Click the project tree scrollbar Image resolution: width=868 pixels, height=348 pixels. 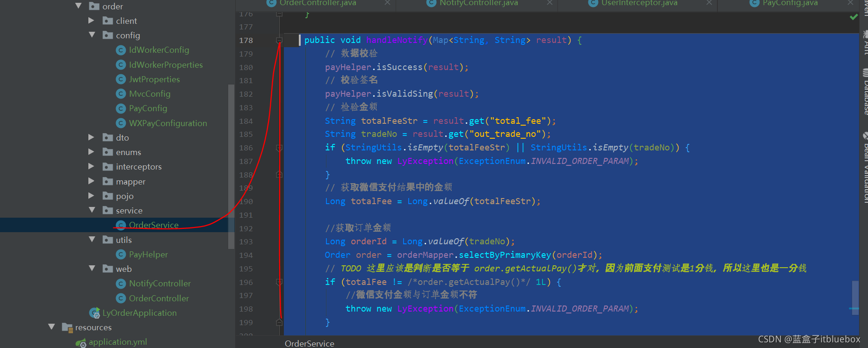click(x=231, y=167)
